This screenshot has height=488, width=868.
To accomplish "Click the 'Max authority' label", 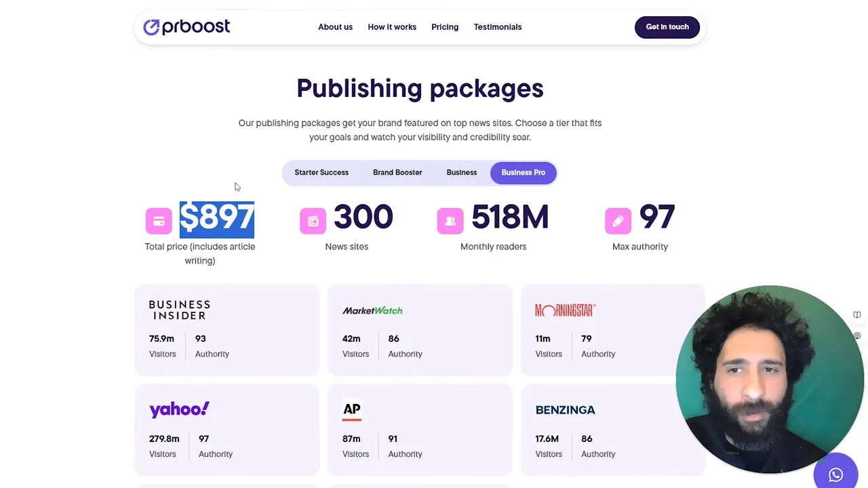I will coord(640,247).
